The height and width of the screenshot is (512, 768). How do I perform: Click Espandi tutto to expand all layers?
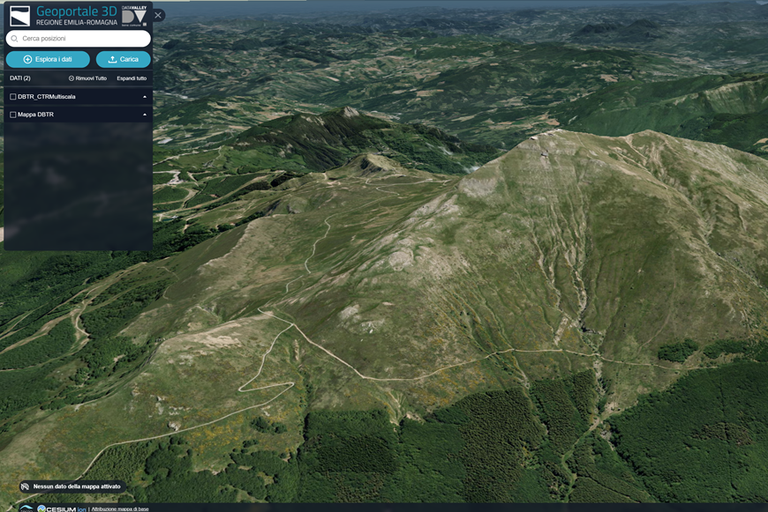click(131, 78)
